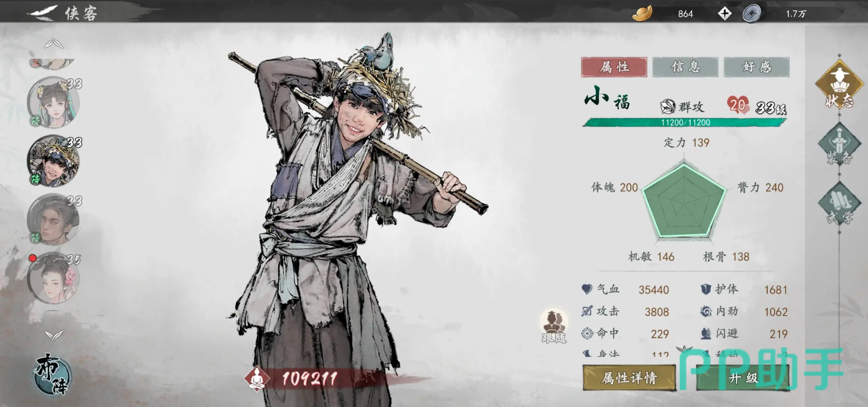Switch to the 属性 attributes tab
The height and width of the screenshot is (407, 868).
point(614,67)
